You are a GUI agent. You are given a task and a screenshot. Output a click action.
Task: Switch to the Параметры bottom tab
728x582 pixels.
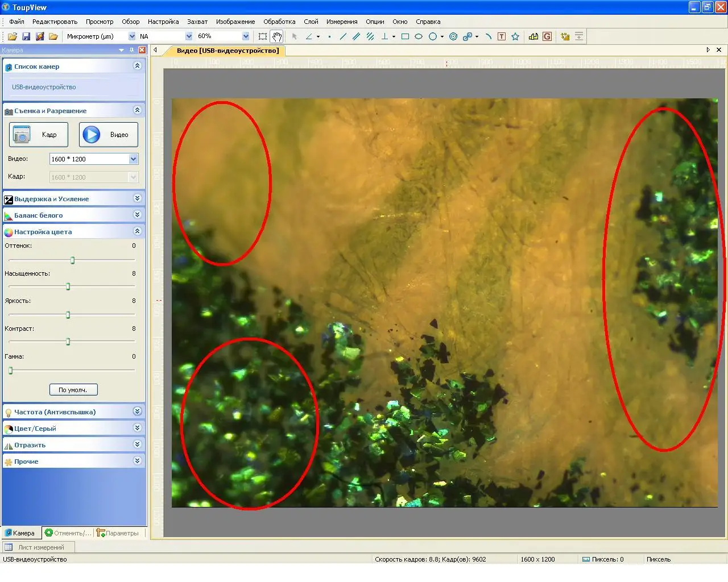(118, 533)
